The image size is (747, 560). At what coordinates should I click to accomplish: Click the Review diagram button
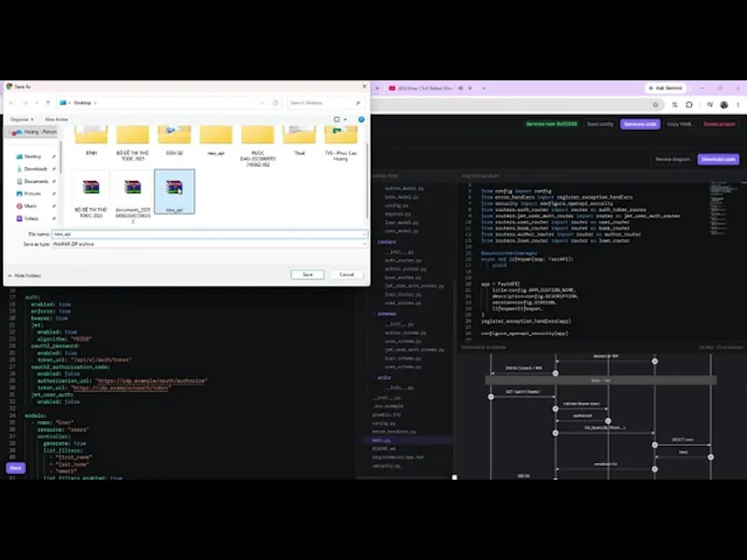pyautogui.click(x=672, y=159)
